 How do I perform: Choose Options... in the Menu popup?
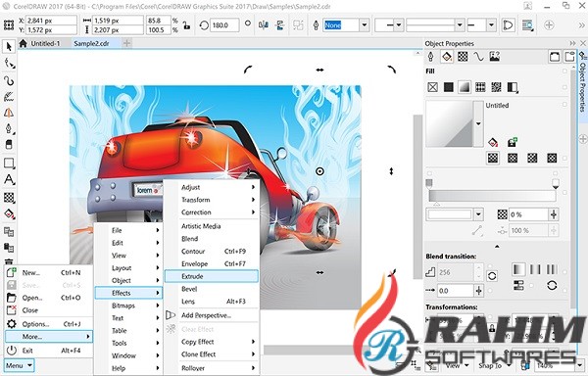(x=48, y=324)
